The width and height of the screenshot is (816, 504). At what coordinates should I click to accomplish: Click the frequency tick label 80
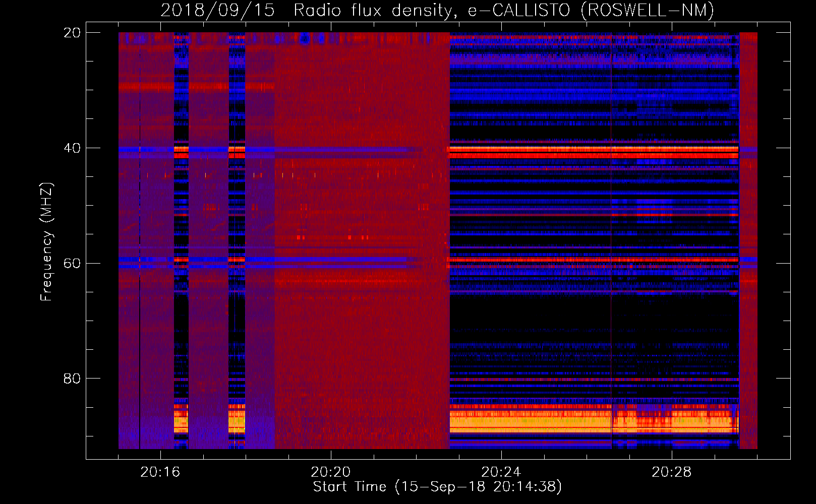pyautogui.click(x=72, y=379)
